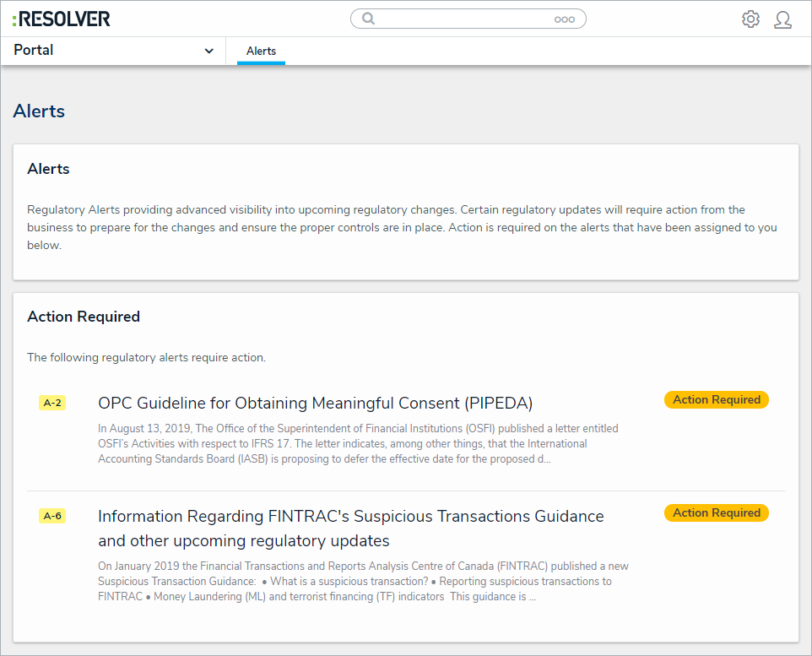Image resolution: width=812 pixels, height=656 pixels.
Task: Click the FINTRAC alert description text
Action: tap(363, 582)
